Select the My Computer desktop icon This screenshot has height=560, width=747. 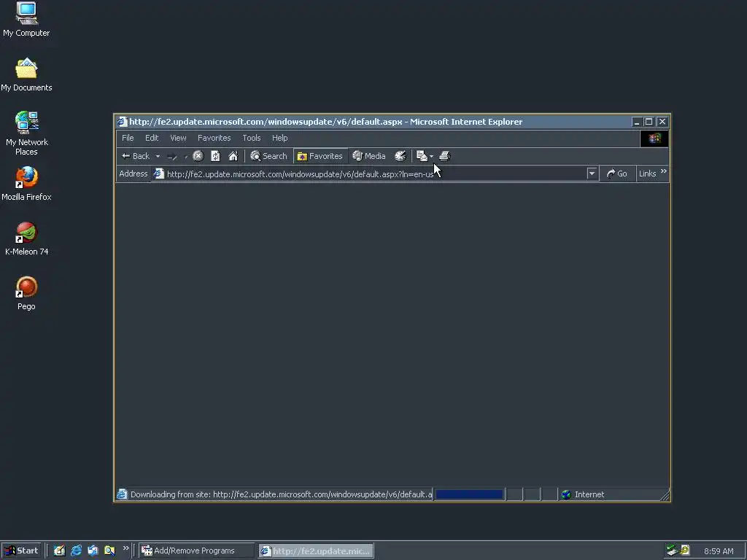(26, 20)
